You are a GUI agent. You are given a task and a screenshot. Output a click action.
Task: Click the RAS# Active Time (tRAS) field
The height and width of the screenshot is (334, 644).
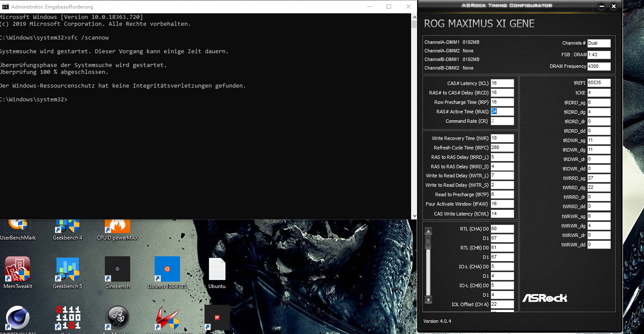click(x=502, y=112)
